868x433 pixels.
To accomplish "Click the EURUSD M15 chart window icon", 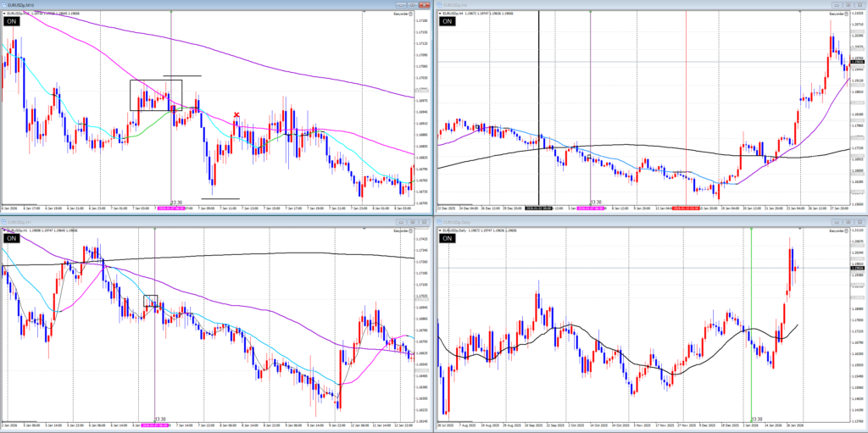I will (x=3, y=4).
